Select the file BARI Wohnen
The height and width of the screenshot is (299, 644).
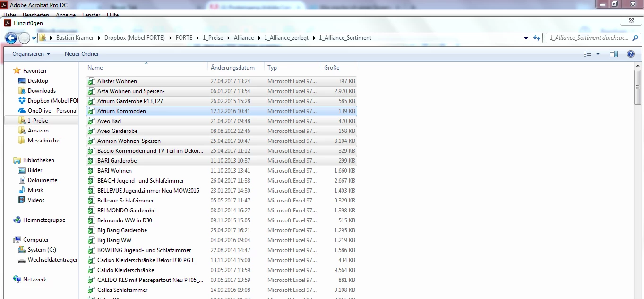(x=222, y=171)
